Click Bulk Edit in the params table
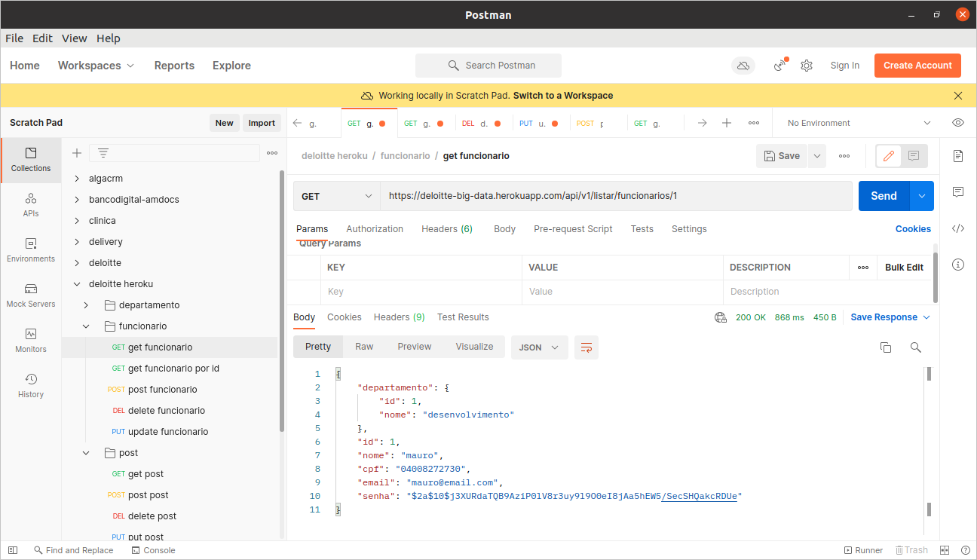The image size is (977, 560). [905, 268]
